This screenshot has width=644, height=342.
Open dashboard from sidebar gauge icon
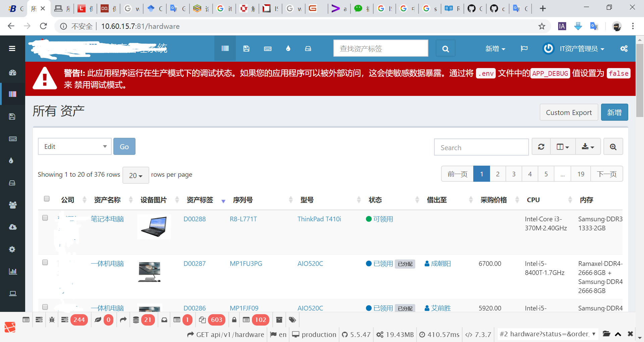(12, 72)
